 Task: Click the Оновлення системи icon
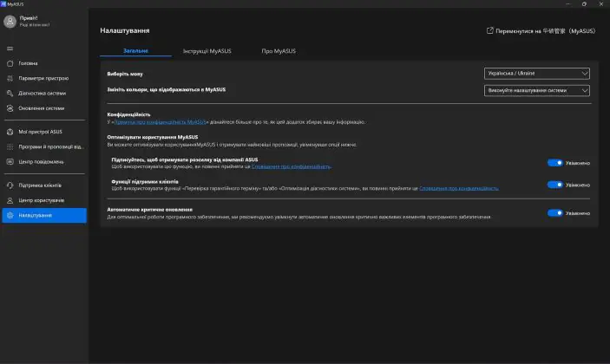pos(10,108)
